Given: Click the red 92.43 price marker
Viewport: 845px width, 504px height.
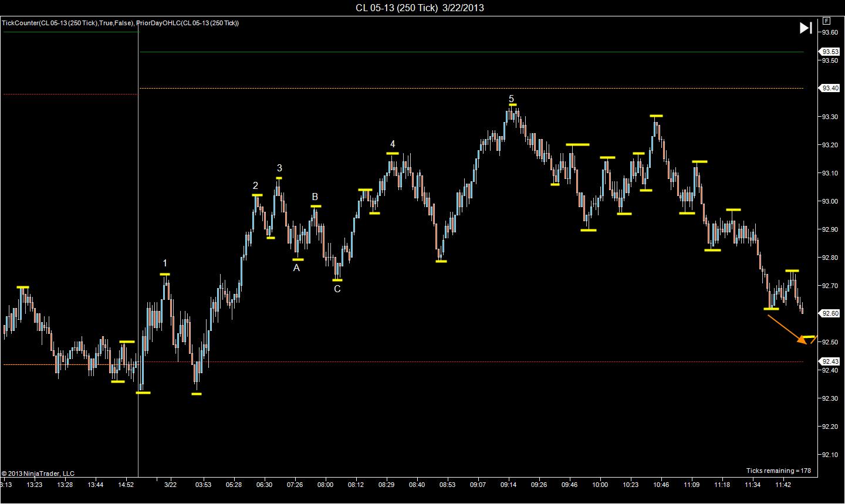Looking at the screenshot, I should pos(830,361).
